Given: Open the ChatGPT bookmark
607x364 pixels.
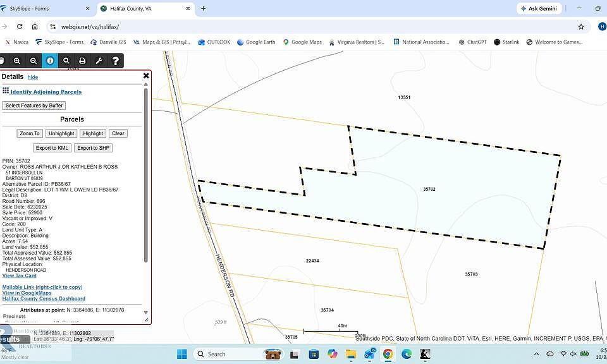Looking at the screenshot, I should [x=472, y=42].
